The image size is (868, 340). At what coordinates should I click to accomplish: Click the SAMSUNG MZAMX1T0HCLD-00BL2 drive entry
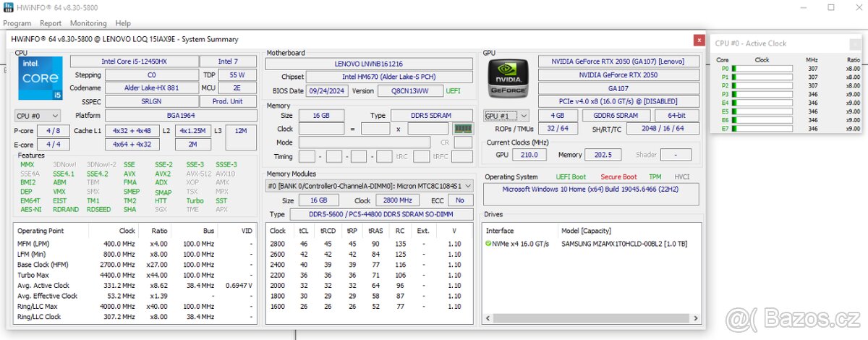pos(624,244)
